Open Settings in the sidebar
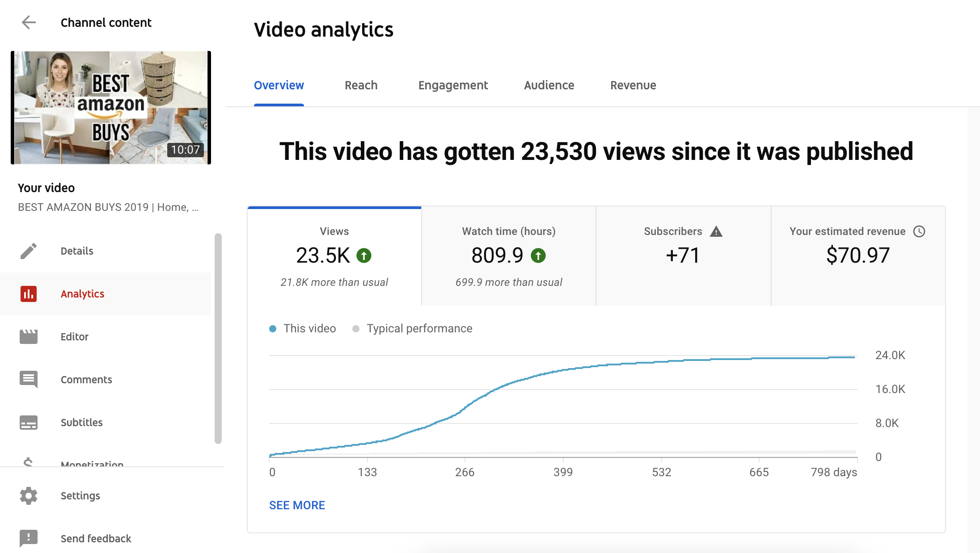 (106, 496)
